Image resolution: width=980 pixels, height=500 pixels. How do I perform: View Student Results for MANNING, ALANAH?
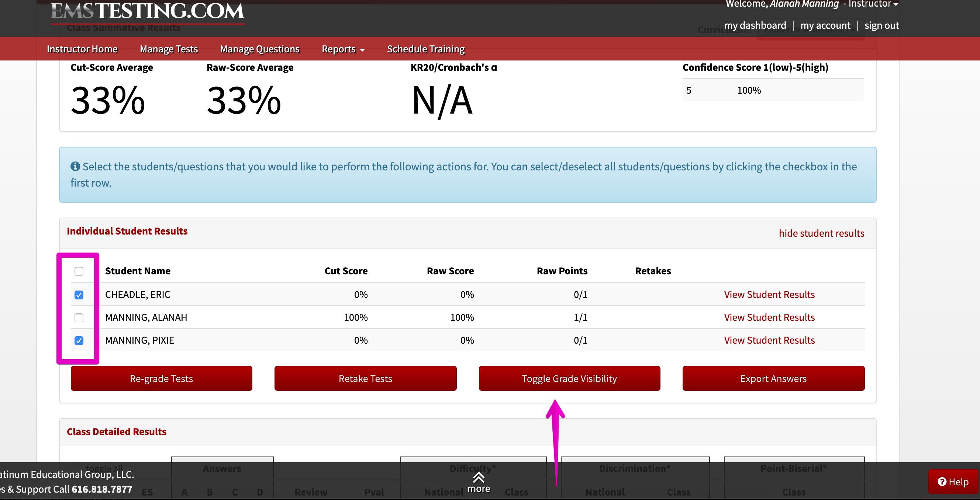[769, 317]
